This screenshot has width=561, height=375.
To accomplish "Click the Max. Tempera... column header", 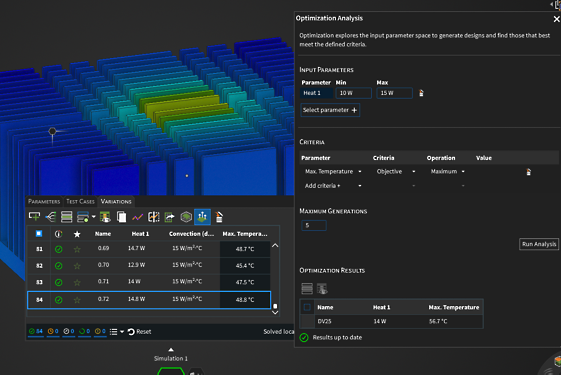I will pyautogui.click(x=245, y=234).
